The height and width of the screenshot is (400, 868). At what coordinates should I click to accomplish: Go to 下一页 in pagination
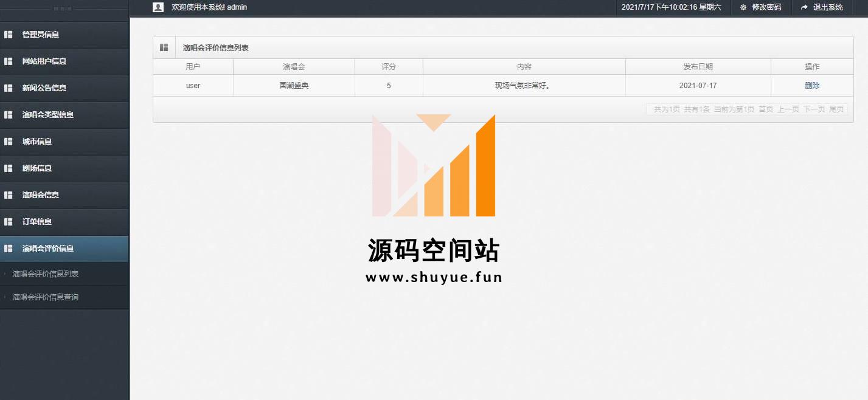[x=814, y=109]
